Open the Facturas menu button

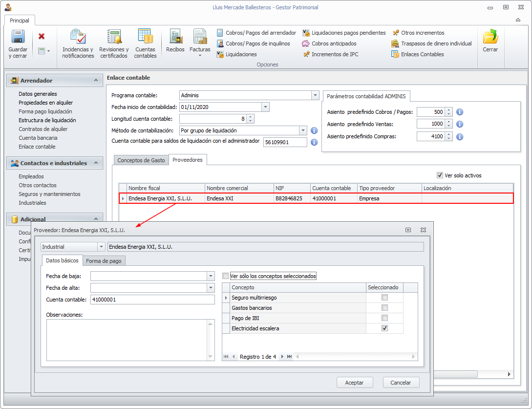200,43
